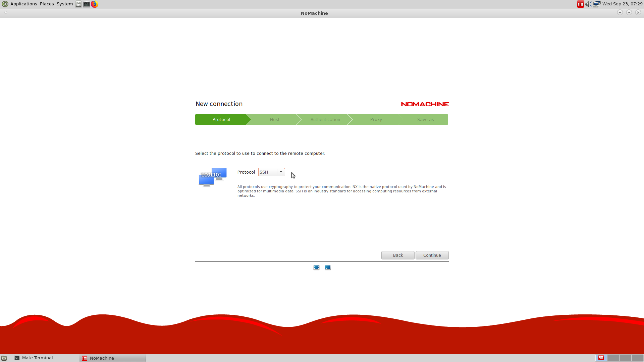Switch to Mate Terminal in taskbar
The image size is (644, 362).
click(45, 358)
